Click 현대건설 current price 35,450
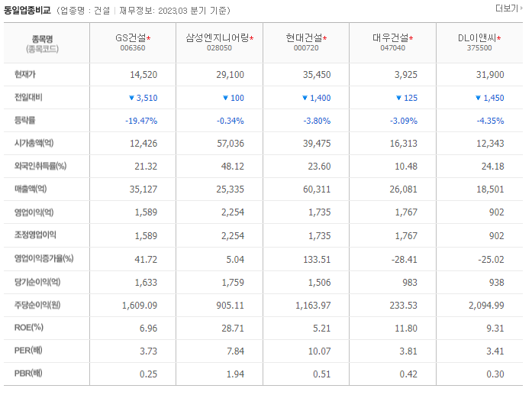Image resolution: width=532 pixels, height=395 pixels. (317, 75)
